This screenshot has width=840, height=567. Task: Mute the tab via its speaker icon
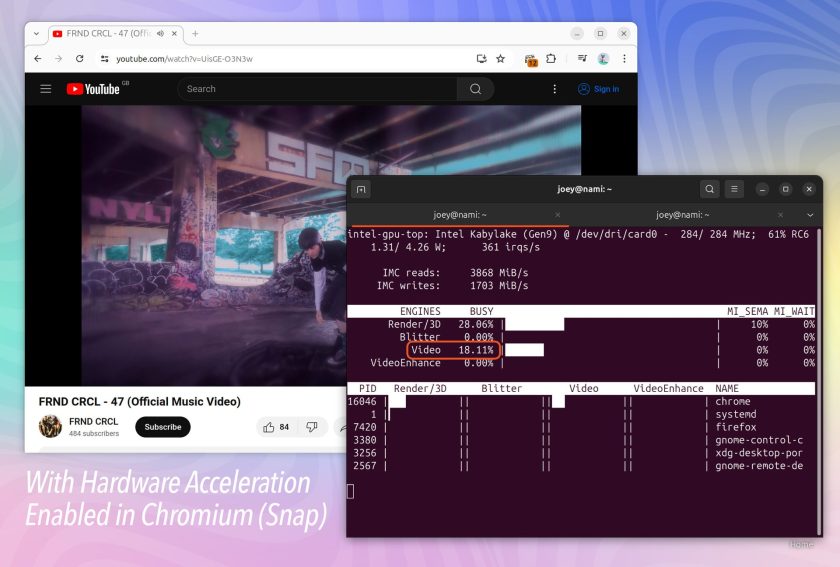tap(160, 34)
